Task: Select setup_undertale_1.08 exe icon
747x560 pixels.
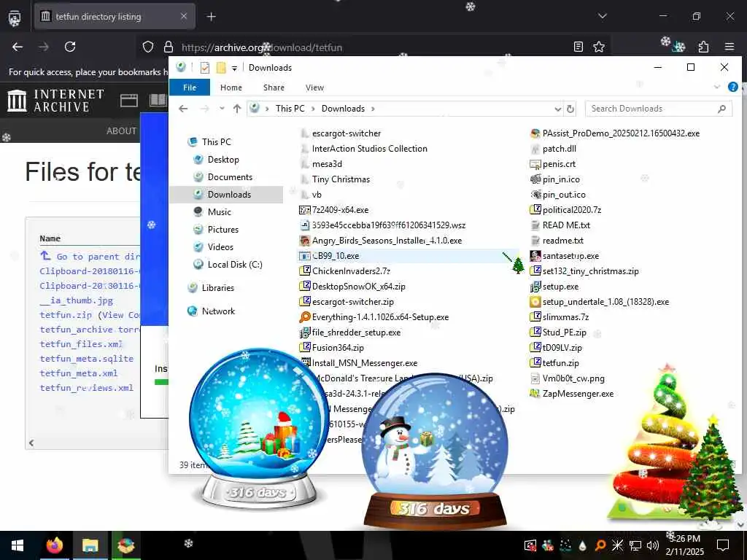Action: tap(535, 302)
